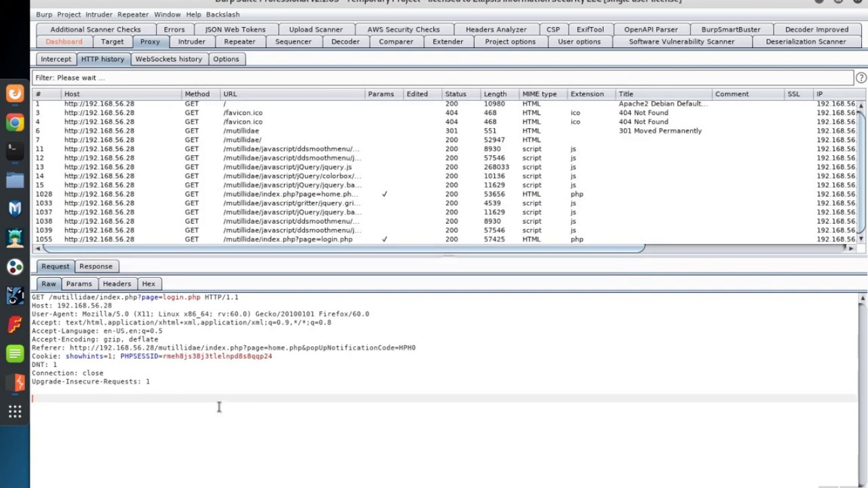Viewport: 868px width, 488px height.
Task: Open Software Vulnerability Scanner tab
Action: [682, 42]
